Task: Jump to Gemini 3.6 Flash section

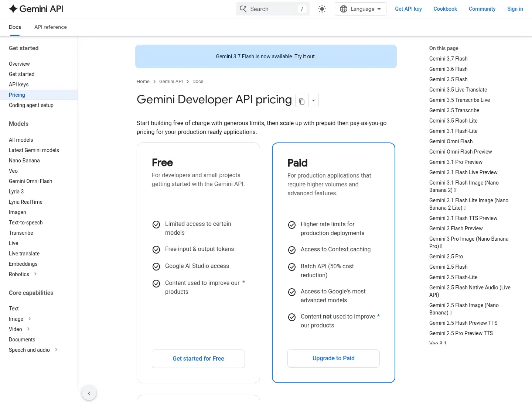Action: pos(449,69)
